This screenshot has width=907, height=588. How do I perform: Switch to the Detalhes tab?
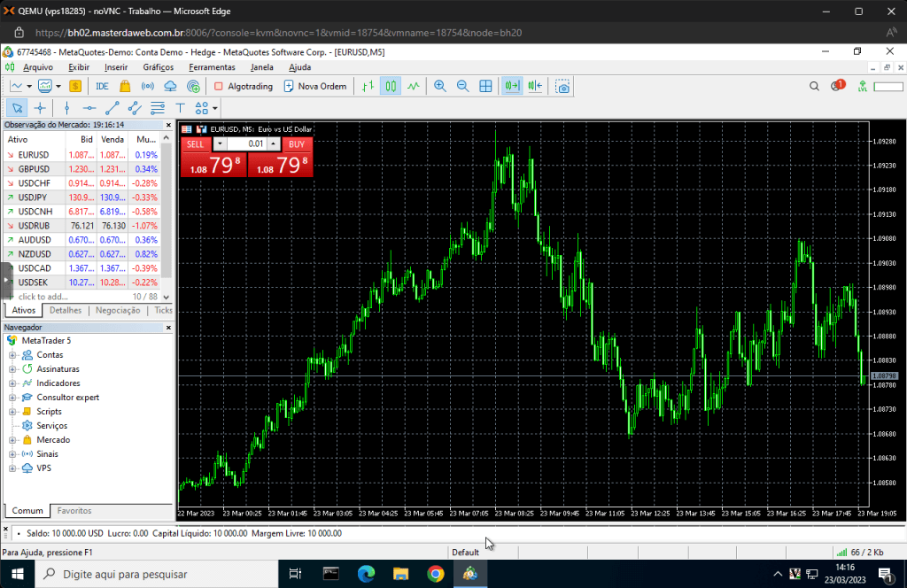point(66,311)
